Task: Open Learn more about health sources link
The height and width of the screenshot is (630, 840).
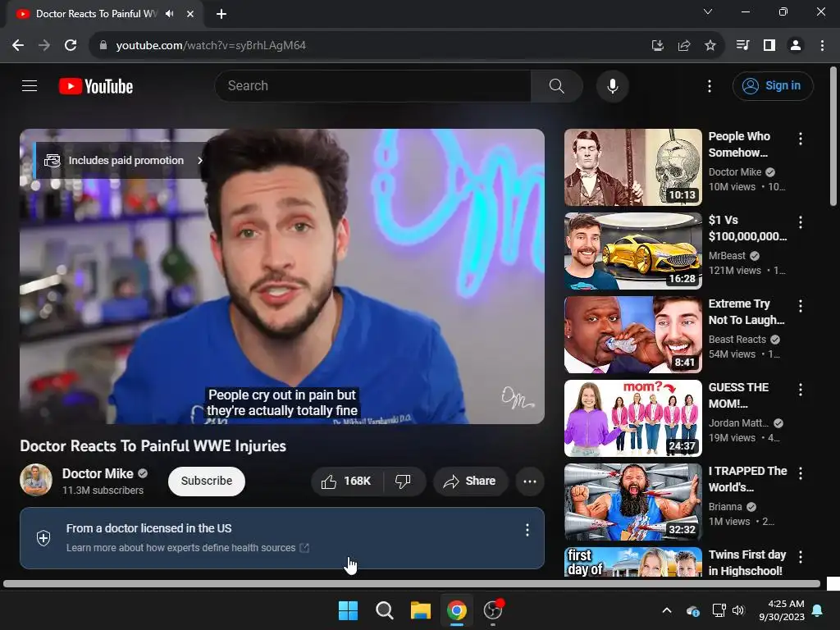Action: (x=188, y=547)
